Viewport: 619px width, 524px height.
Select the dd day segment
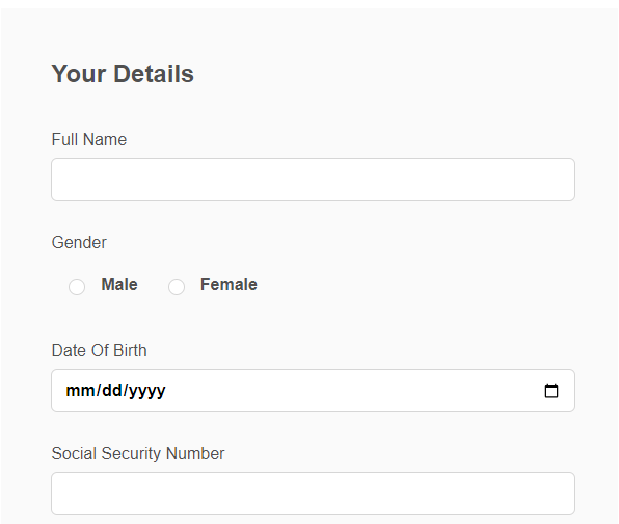(x=112, y=391)
